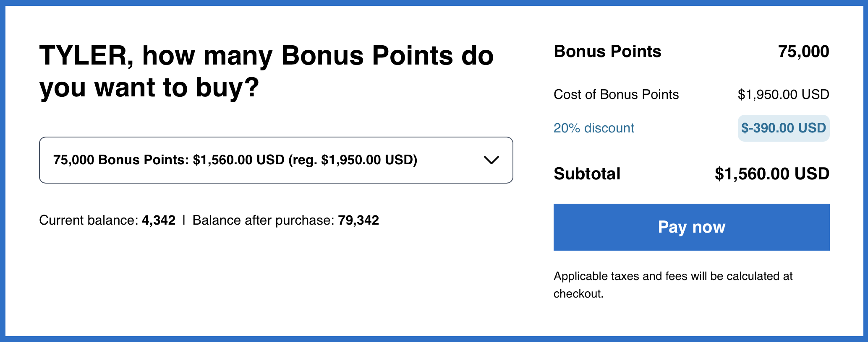Click the Cost of Bonus Points label
868x342 pixels.
click(616, 94)
